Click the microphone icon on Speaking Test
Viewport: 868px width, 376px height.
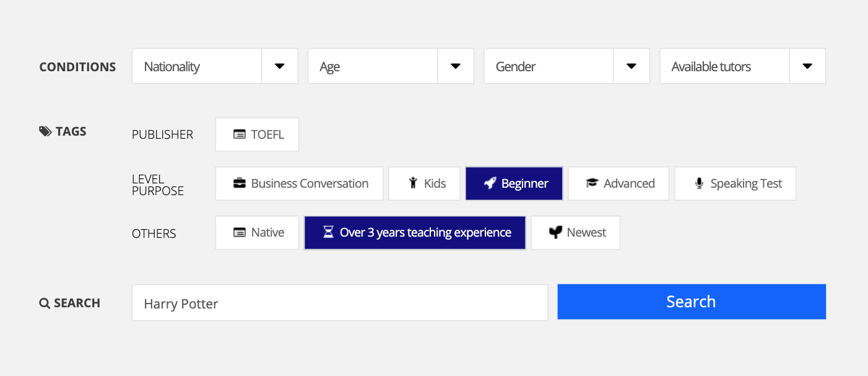(x=699, y=183)
